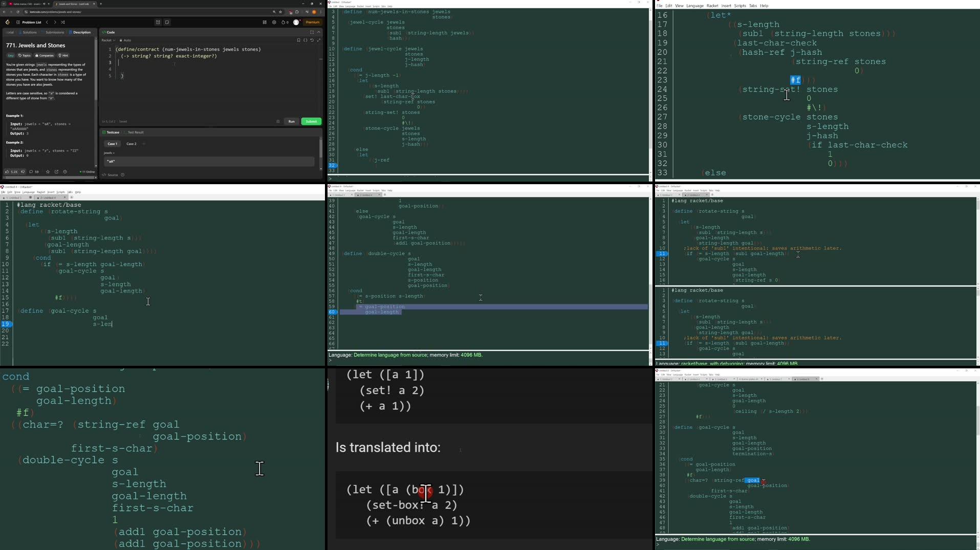Click green Submit button

(311, 121)
